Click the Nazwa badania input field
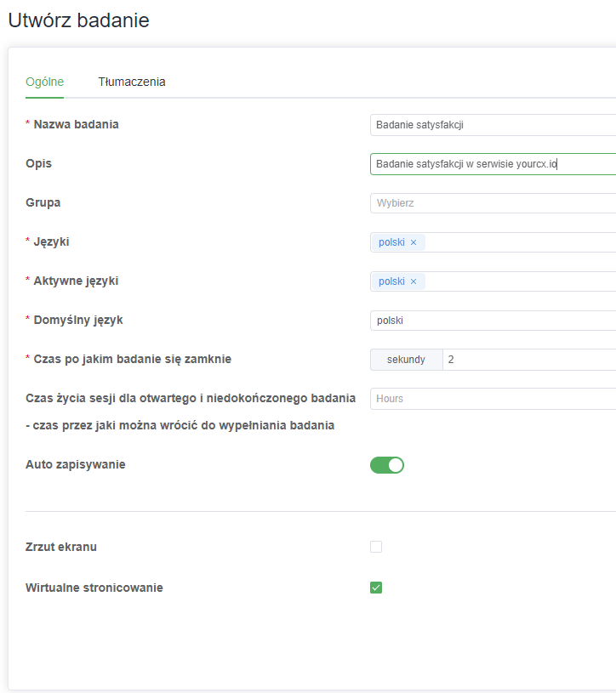 click(493, 125)
